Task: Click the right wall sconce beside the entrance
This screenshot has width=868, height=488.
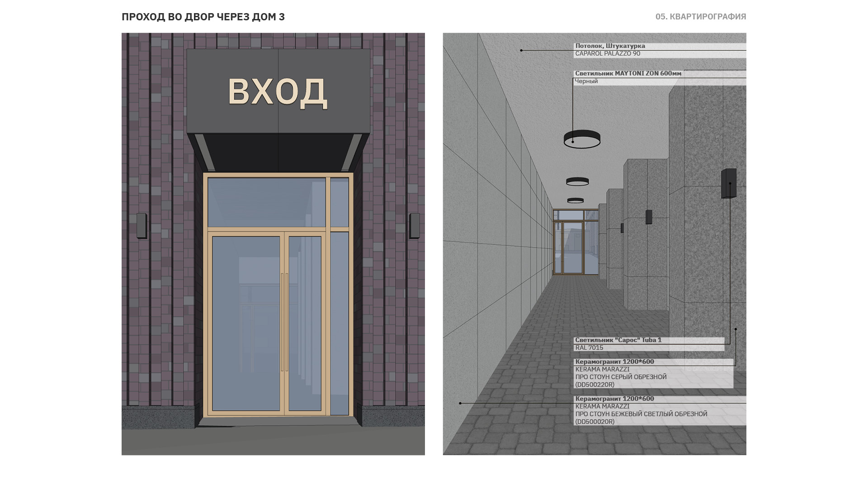Action: pyautogui.click(x=415, y=225)
